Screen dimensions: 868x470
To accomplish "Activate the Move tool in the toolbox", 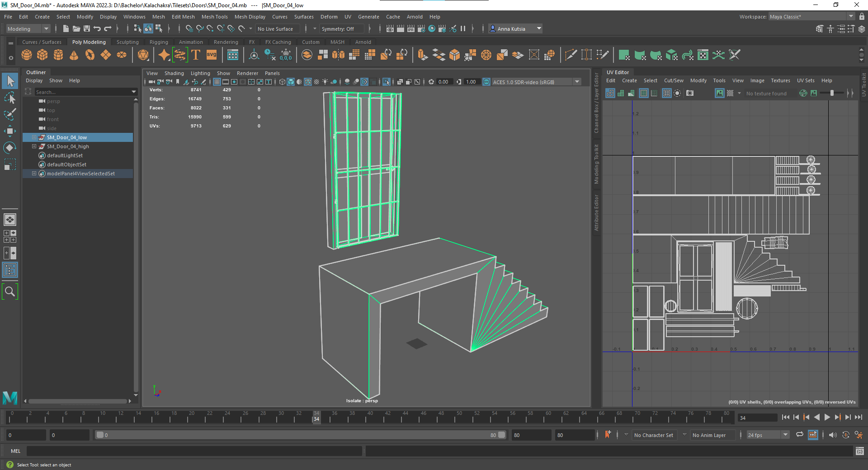I will click(10, 131).
